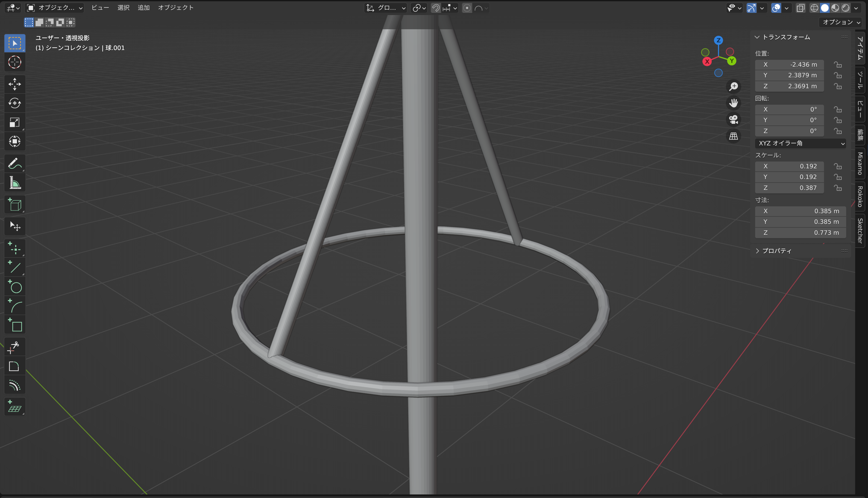Click the pan view hand icon
Image resolution: width=868 pixels, height=498 pixels.
click(x=734, y=103)
